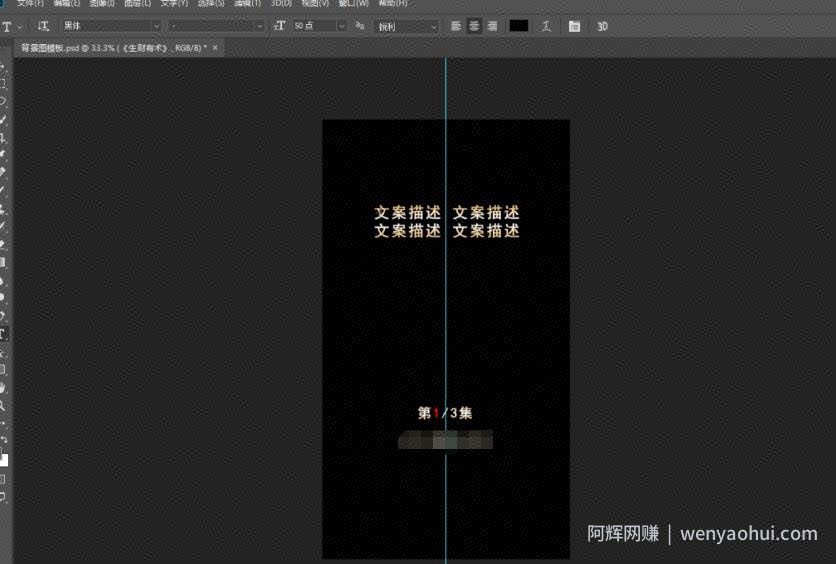Click the 3D text button
Image resolution: width=836 pixels, height=564 pixels.
coord(602,26)
